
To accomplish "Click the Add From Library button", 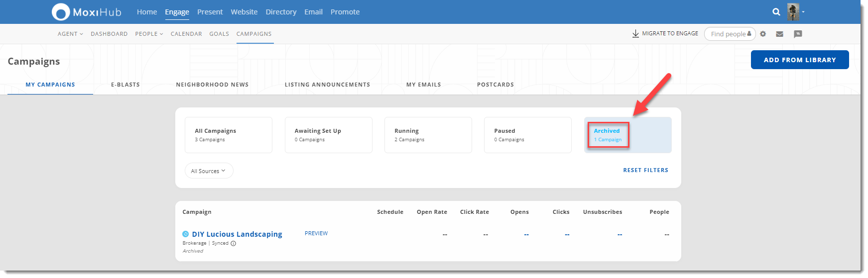I will 799,60.
